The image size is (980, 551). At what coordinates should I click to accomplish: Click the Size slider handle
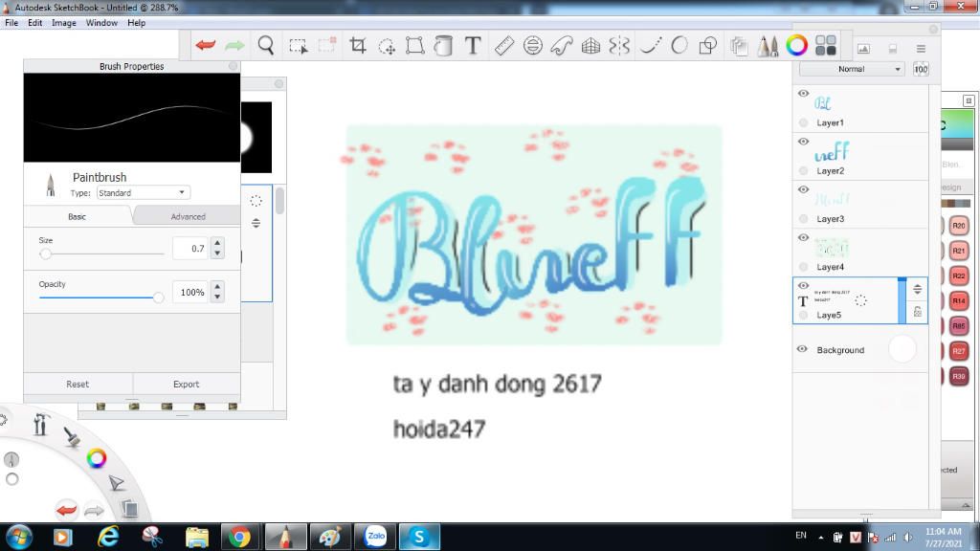45,254
